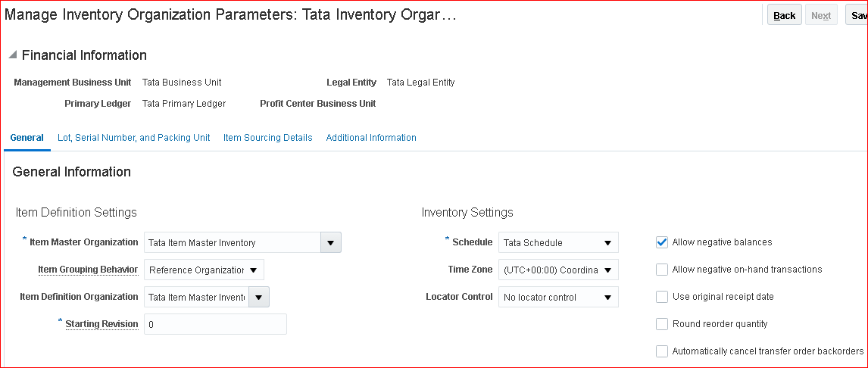
Task: Open the Item Definition Organization dropdown arrow
Action: [259, 297]
